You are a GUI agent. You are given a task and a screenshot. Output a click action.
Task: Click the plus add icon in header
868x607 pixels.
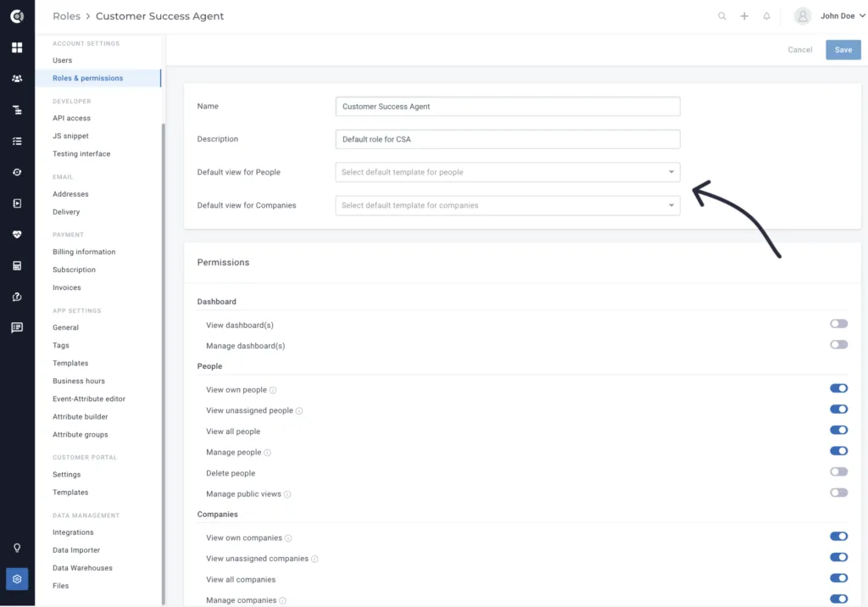pos(744,16)
